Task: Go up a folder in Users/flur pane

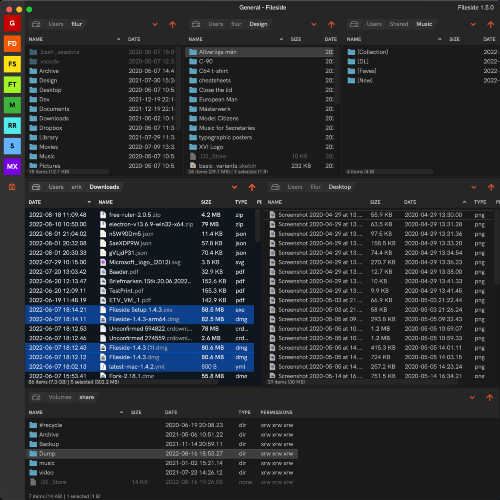Action: coord(172,24)
